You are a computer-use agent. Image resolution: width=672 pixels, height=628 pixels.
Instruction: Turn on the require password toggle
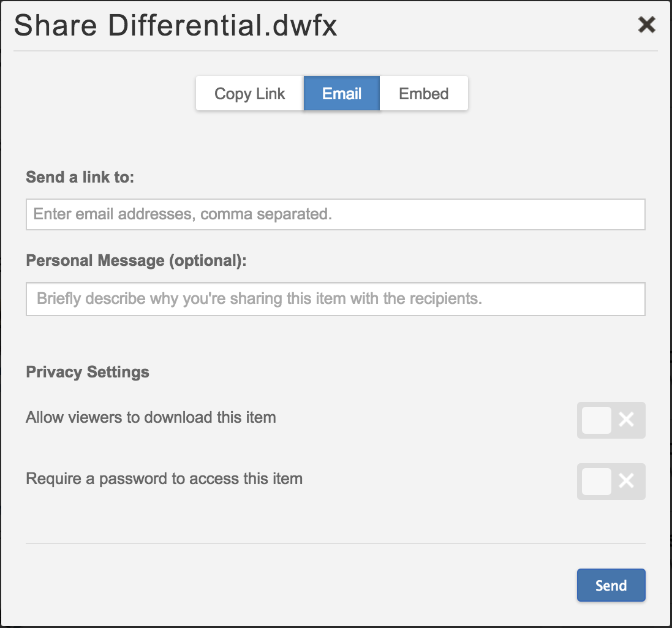611,482
